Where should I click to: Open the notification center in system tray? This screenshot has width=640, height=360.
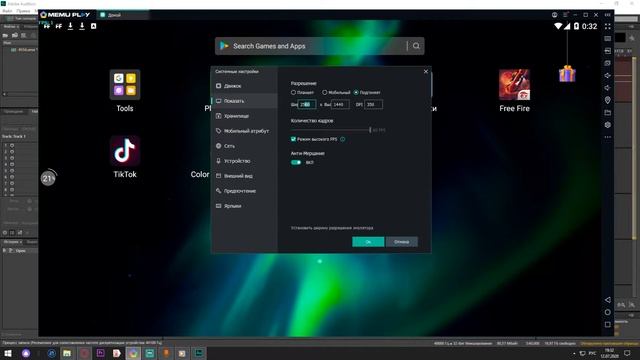click(x=627, y=353)
